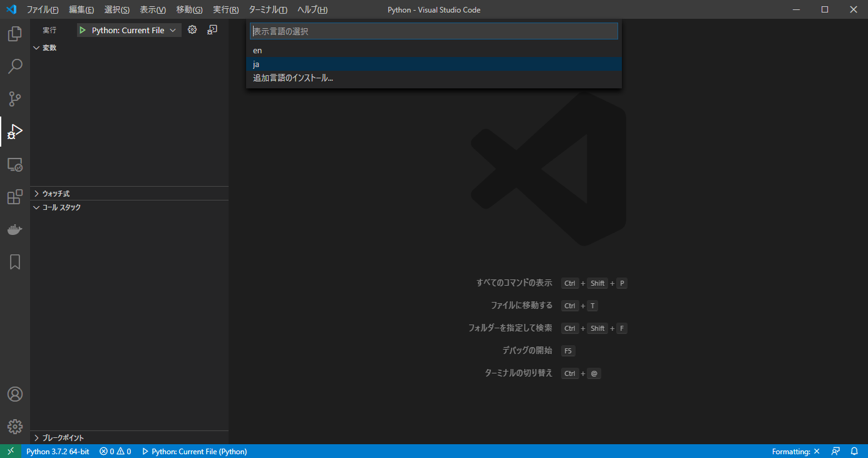The width and height of the screenshot is (868, 458).
Task: Open the Source Control view icon
Action: tap(15, 99)
